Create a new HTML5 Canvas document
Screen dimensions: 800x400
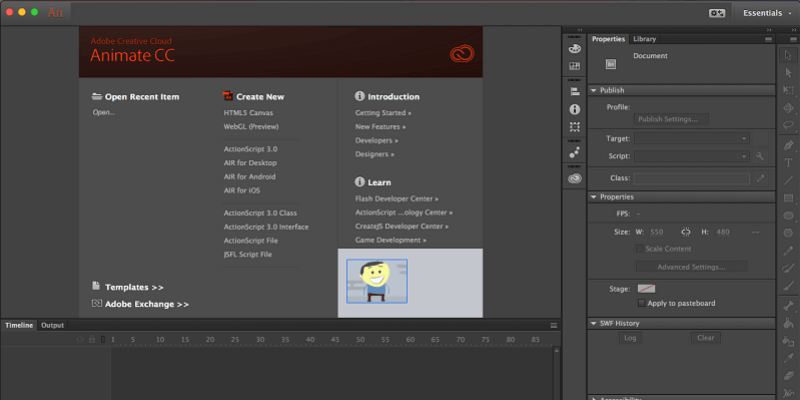[x=248, y=113]
